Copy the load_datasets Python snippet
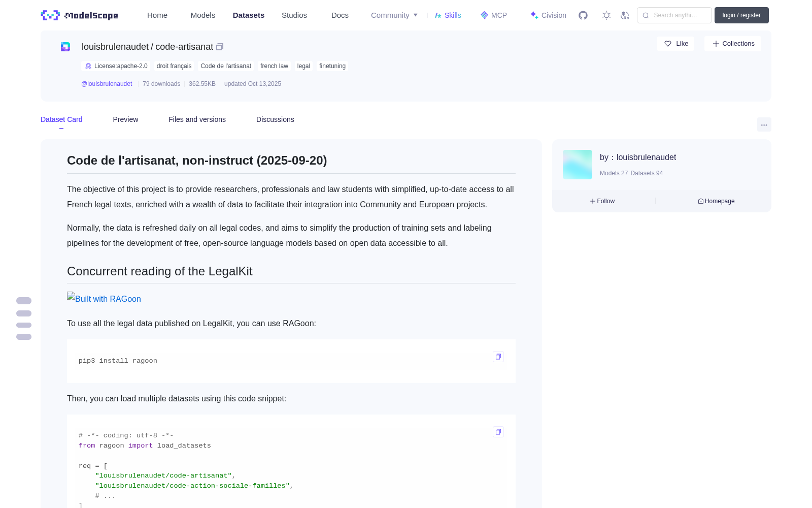The width and height of the screenshot is (812, 508). pos(498,432)
